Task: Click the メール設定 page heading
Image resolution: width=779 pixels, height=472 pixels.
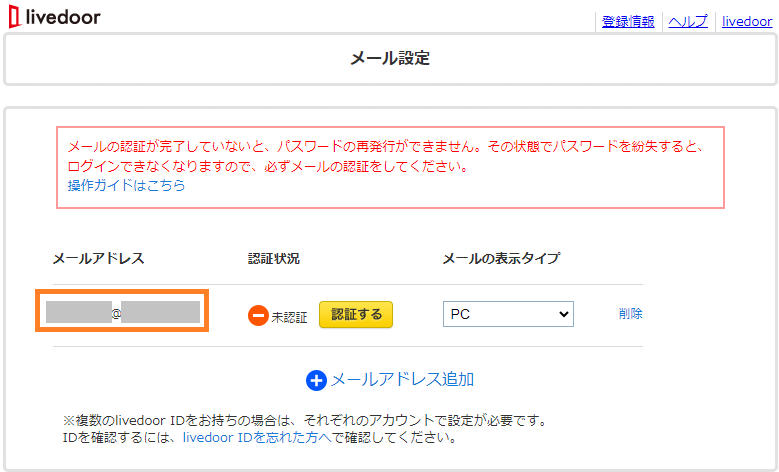Action: pos(390,59)
